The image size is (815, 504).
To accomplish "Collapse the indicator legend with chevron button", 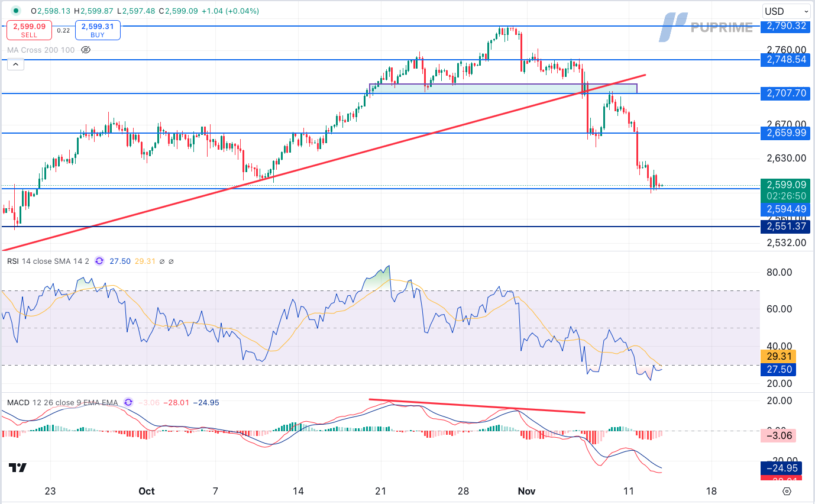I will pyautogui.click(x=15, y=65).
